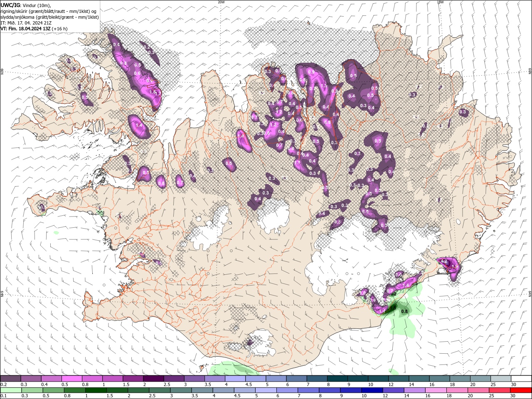Screen dimensions: 532x399
Task: Click the '0.1' label under the rain scale
Action: pos(3,396)
